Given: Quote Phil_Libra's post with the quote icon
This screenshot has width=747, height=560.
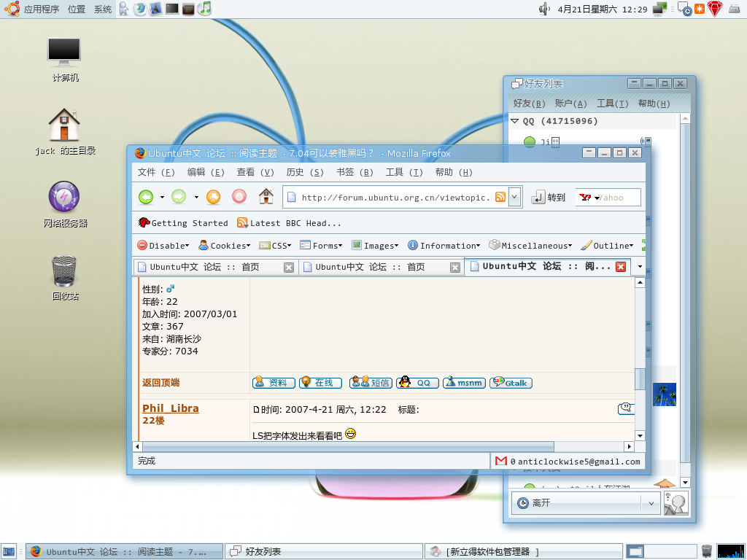Looking at the screenshot, I should click(x=626, y=408).
